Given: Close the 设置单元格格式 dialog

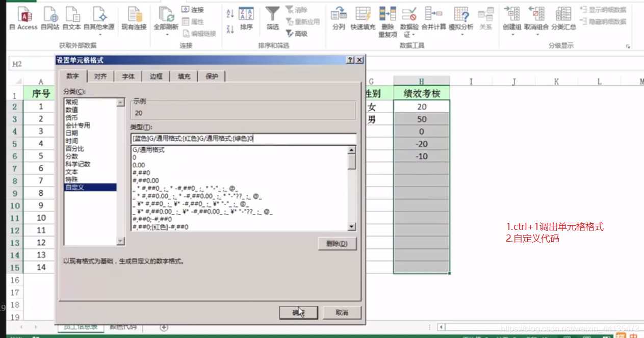Looking at the screenshot, I should [x=359, y=60].
